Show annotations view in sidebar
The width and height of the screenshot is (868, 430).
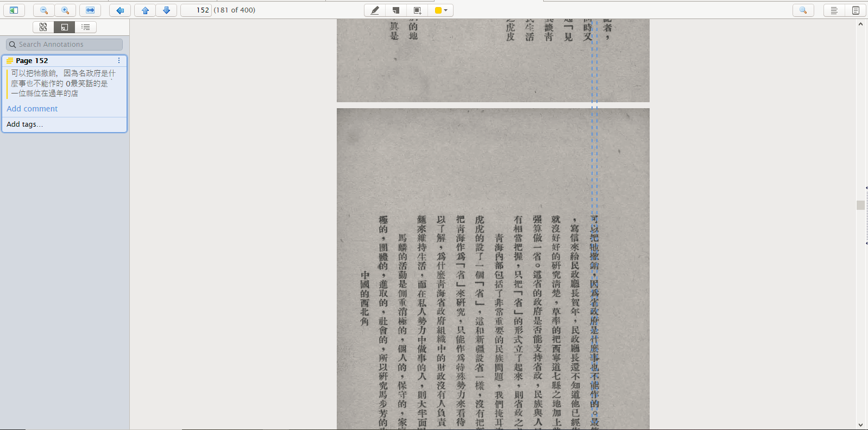pyautogui.click(x=65, y=27)
